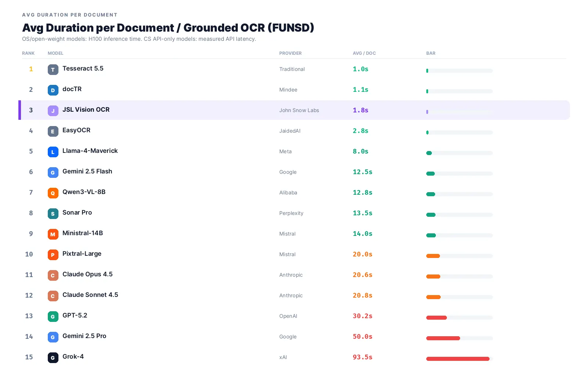
Task: Click the EasyOCR gray E icon
Action: pos(53,131)
